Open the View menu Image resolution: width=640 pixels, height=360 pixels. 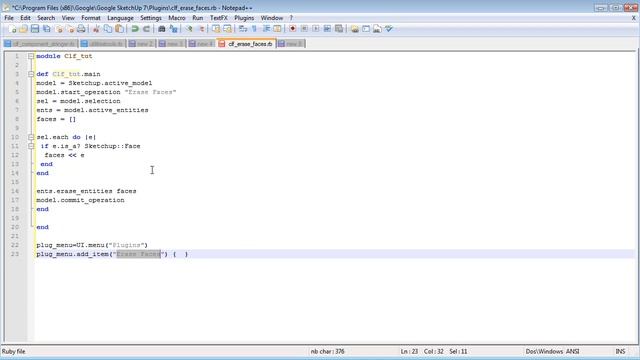(68, 18)
